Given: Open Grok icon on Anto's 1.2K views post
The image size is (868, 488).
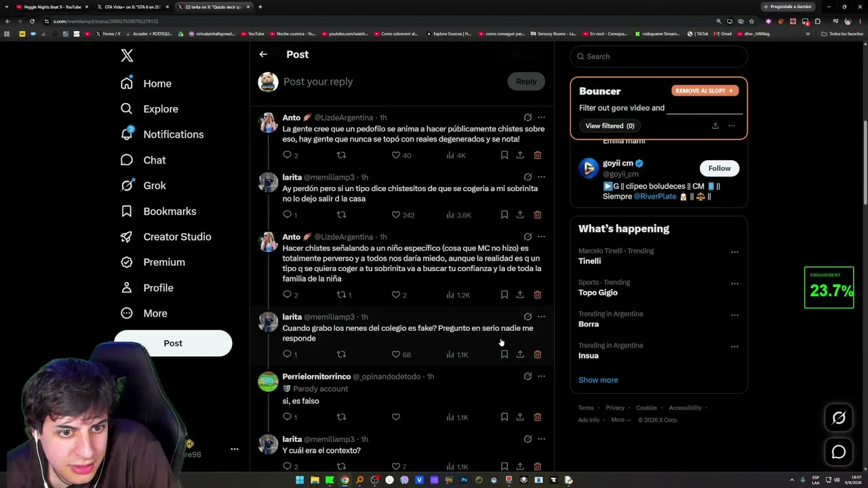Looking at the screenshot, I should [x=528, y=237].
